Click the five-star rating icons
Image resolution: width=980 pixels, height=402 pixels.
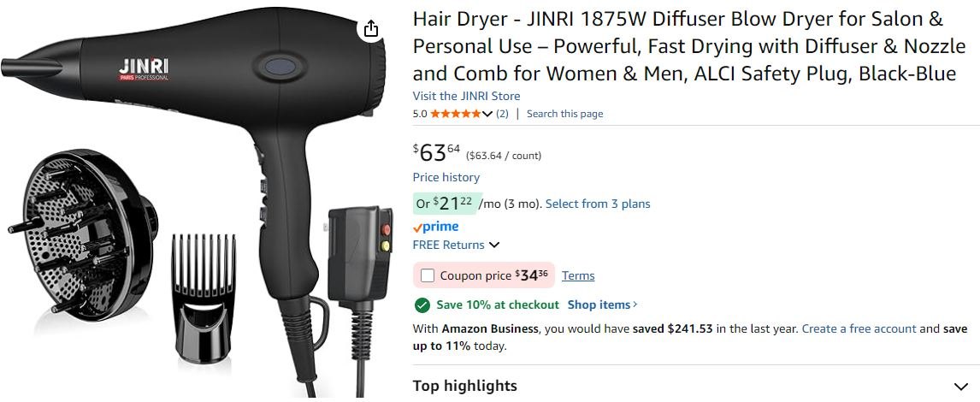(x=456, y=114)
